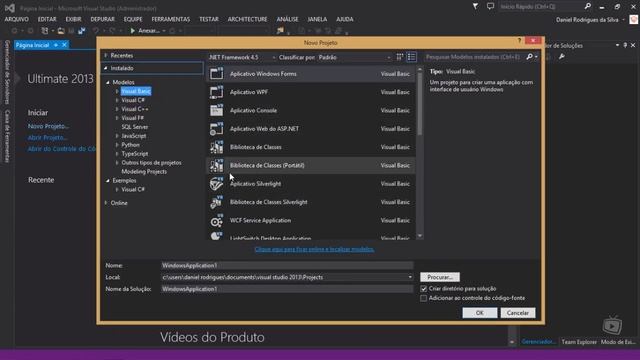Viewport: 640px width, 360px height.
Task: Select the Aplicativo Console template icon
Action: (x=216, y=110)
